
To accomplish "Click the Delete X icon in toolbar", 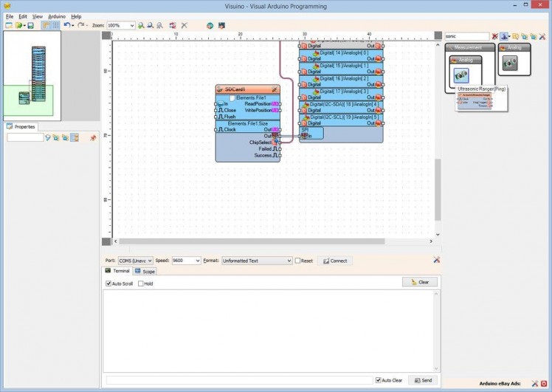I will click(184, 25).
